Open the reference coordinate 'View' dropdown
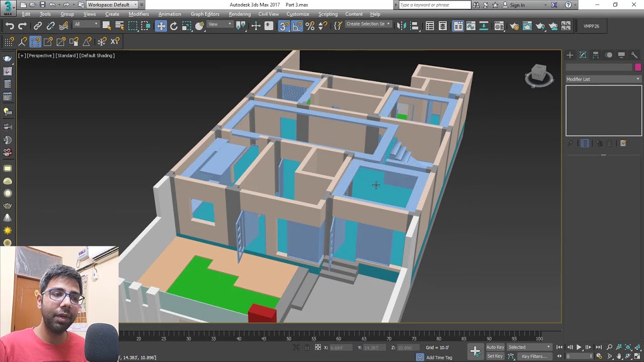Screen dimensions: 644x362 click(x=220, y=24)
